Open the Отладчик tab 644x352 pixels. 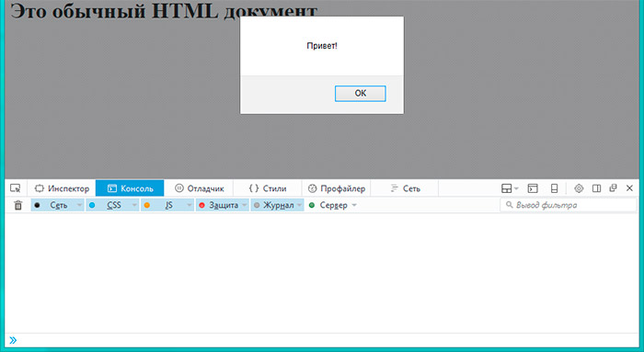[x=199, y=188]
